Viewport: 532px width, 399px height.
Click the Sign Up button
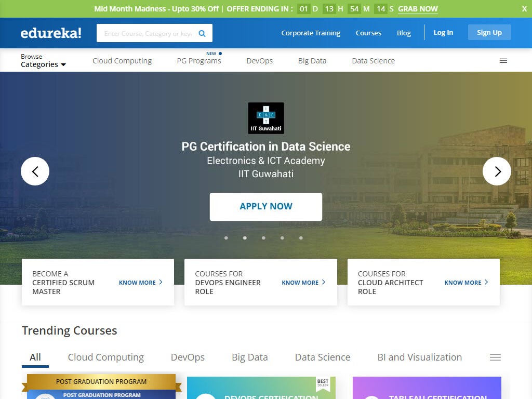(x=489, y=32)
